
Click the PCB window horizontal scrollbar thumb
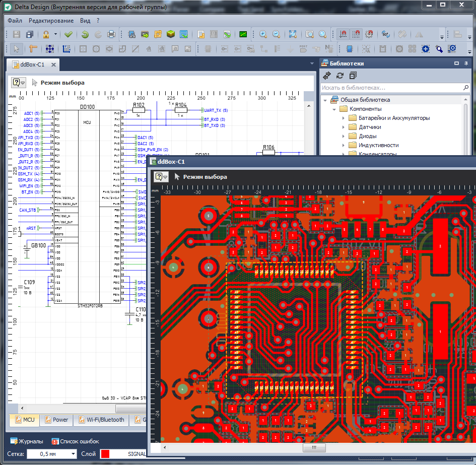(314, 447)
